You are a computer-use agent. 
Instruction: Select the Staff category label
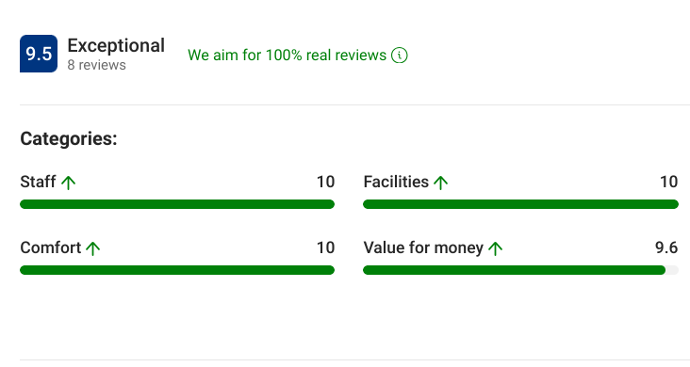pos(38,182)
